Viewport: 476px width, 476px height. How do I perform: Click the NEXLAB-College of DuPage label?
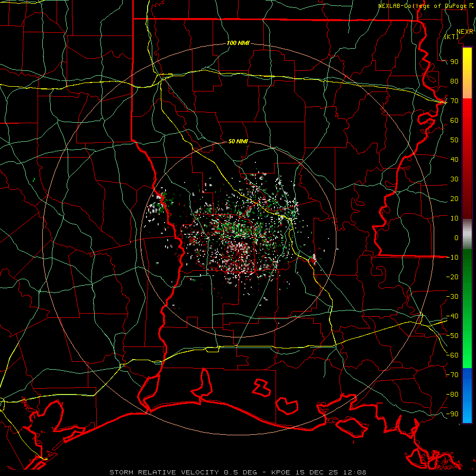click(423, 6)
